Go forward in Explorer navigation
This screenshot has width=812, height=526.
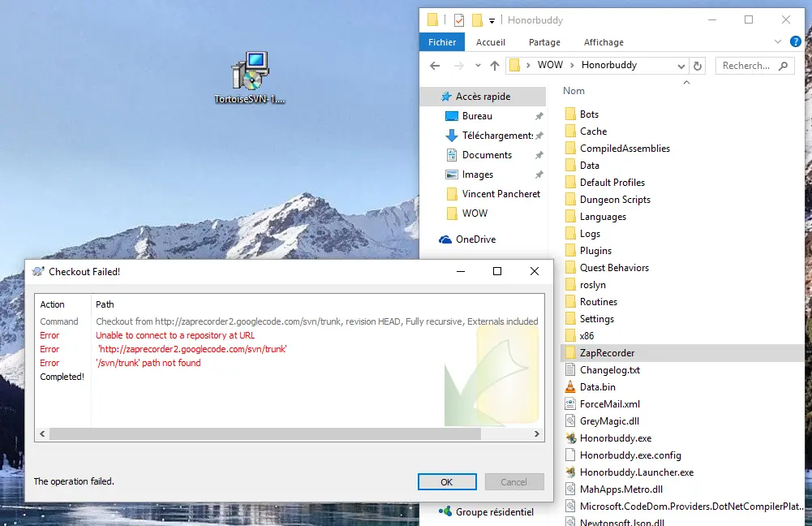click(458, 66)
